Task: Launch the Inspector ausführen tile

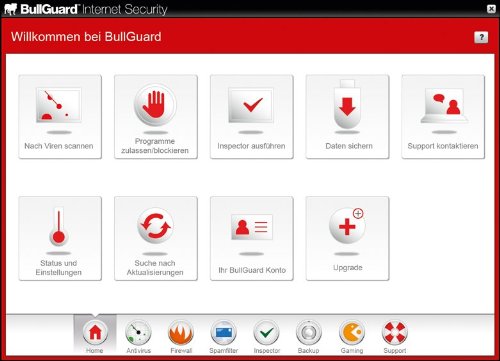Action: pos(252,117)
